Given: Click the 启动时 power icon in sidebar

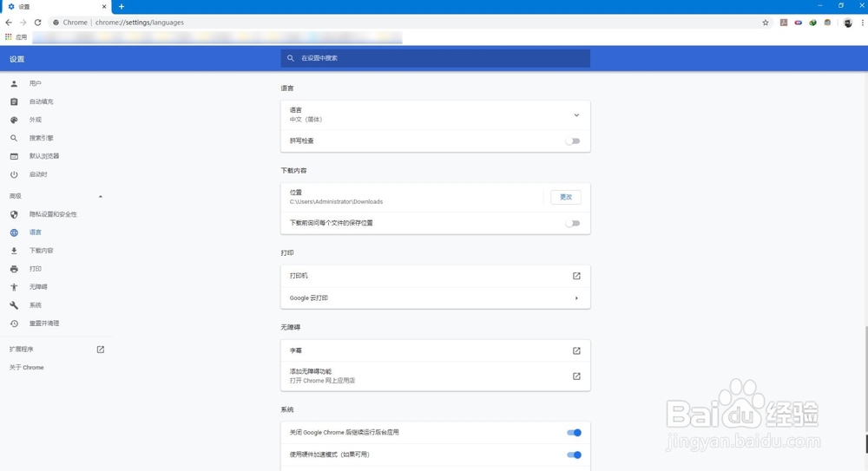Looking at the screenshot, I should 15,174.
